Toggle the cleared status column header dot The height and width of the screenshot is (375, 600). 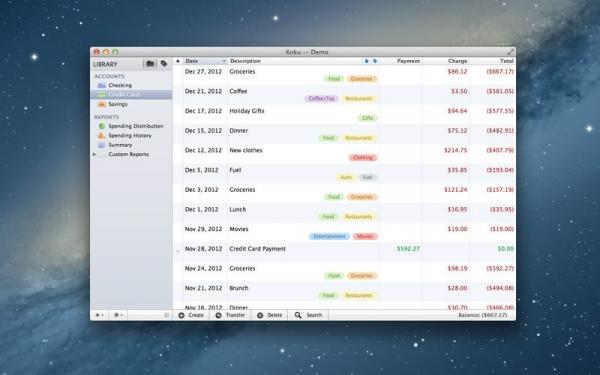pyautogui.click(x=178, y=61)
